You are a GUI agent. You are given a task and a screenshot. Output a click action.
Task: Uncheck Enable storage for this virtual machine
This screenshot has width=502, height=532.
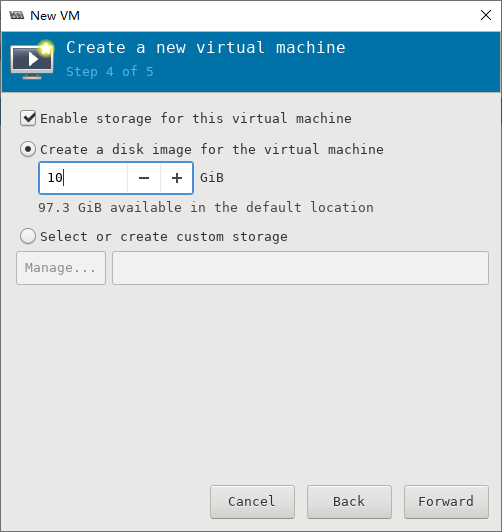pyautogui.click(x=28, y=118)
